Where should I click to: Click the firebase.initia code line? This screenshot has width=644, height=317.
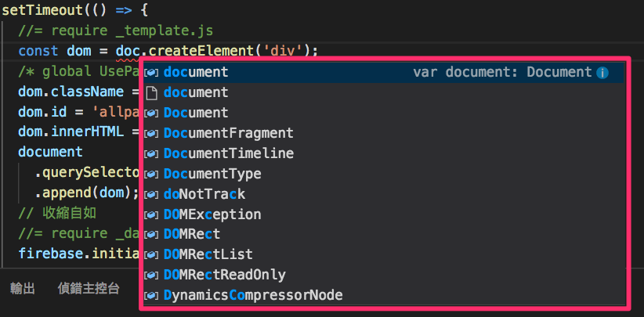79,254
